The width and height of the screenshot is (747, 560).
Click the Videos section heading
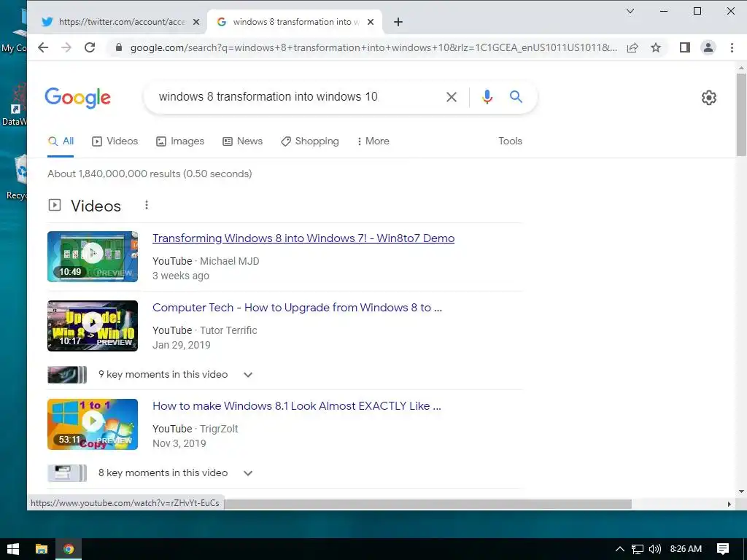[96, 206]
